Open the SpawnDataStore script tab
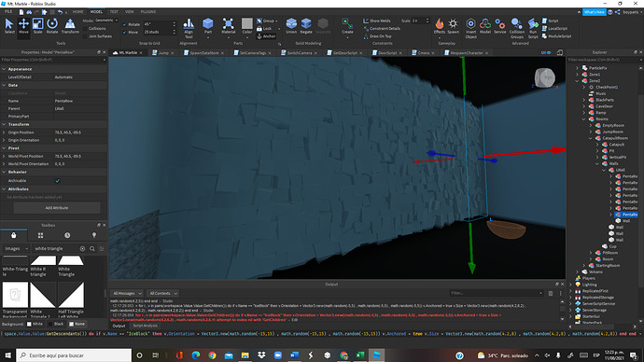This screenshot has height=362, width=644. (x=204, y=52)
